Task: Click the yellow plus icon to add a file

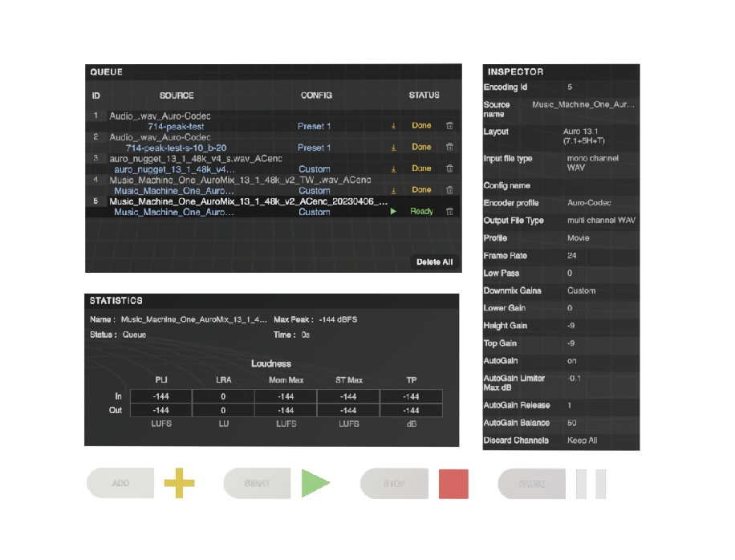Action: point(184,484)
